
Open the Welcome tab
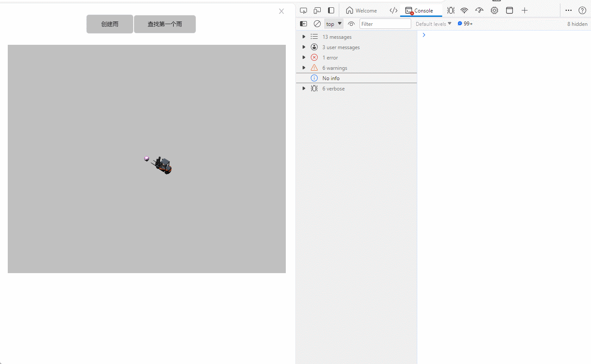361,10
